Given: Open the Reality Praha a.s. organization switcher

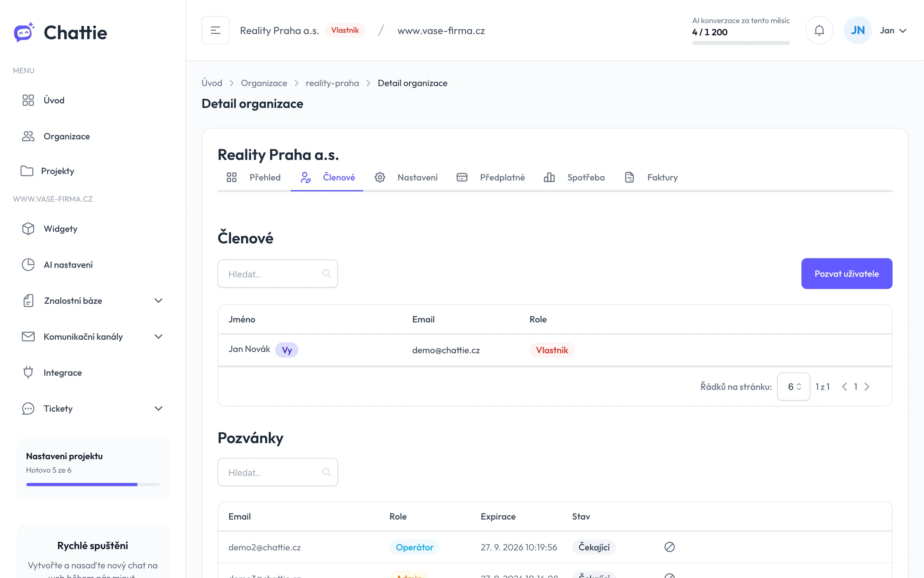Looking at the screenshot, I should pyautogui.click(x=279, y=31).
